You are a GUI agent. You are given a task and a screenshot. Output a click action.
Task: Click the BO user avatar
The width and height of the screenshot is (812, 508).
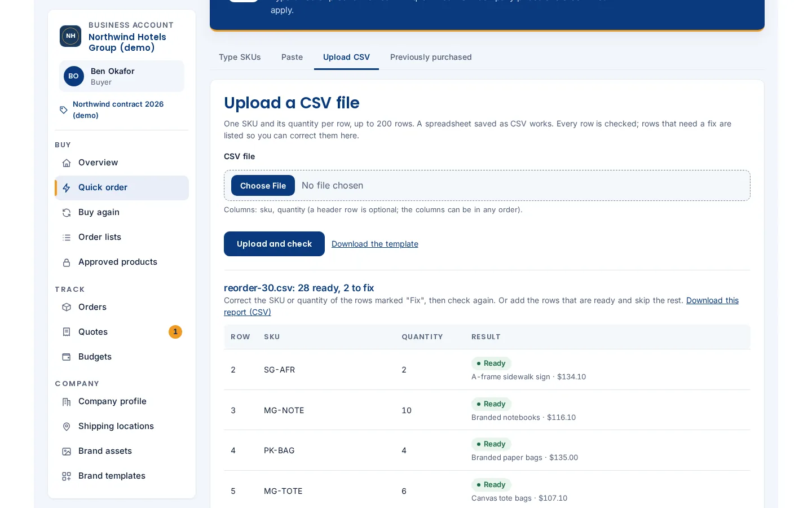click(74, 76)
